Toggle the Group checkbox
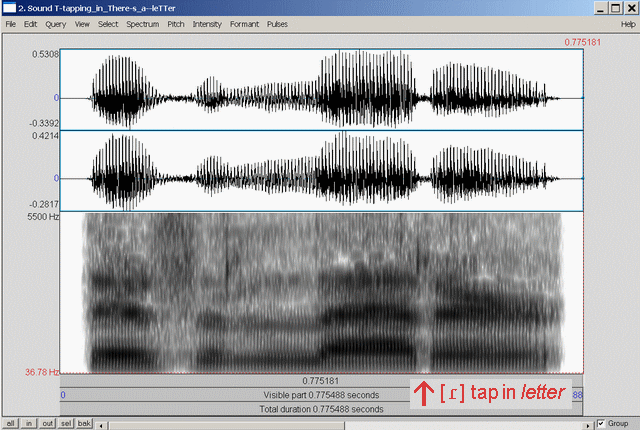Screen dimensions: 640x430 (x=600, y=423)
